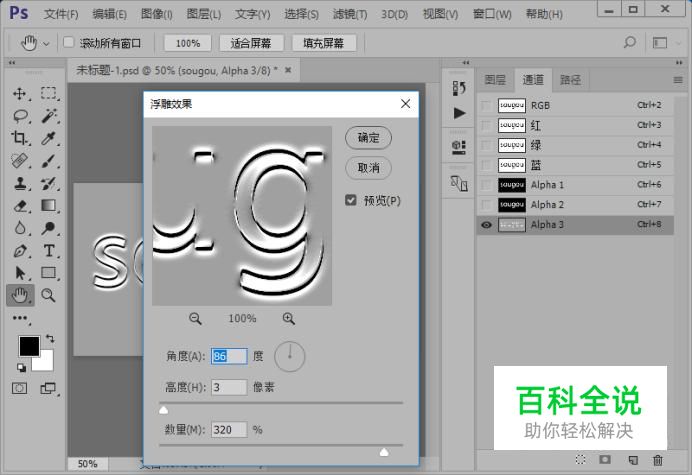
Task: Click the Height slider handle
Action: [163, 410]
